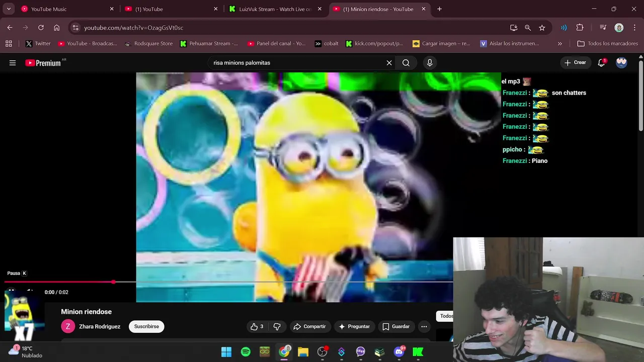644x362 pixels.
Task: Open Pehuamar Stream bookmark
Action: [x=209, y=44]
